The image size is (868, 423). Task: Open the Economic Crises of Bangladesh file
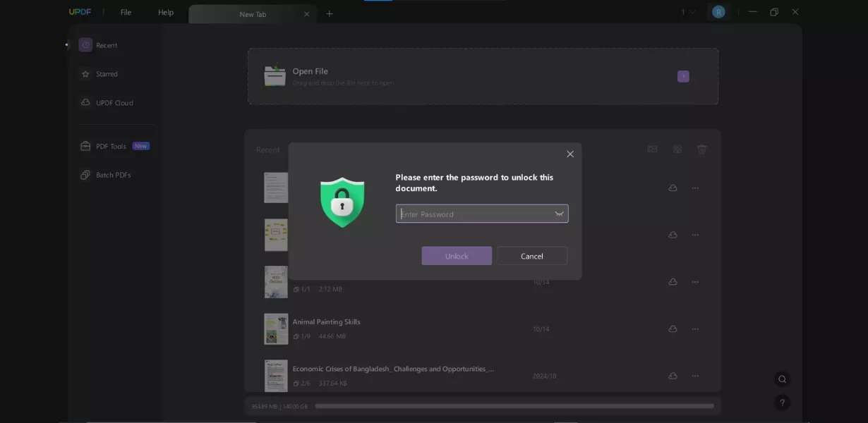pos(393,369)
